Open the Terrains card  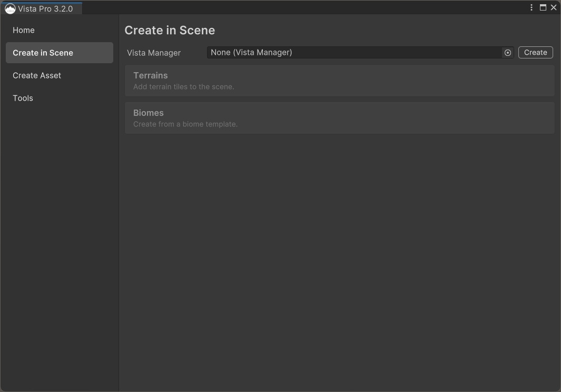pos(339,81)
